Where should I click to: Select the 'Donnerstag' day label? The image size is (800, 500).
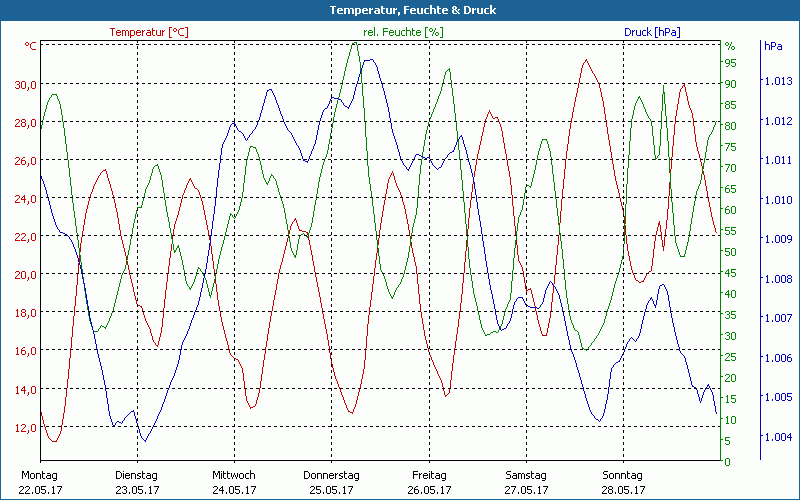(x=331, y=475)
